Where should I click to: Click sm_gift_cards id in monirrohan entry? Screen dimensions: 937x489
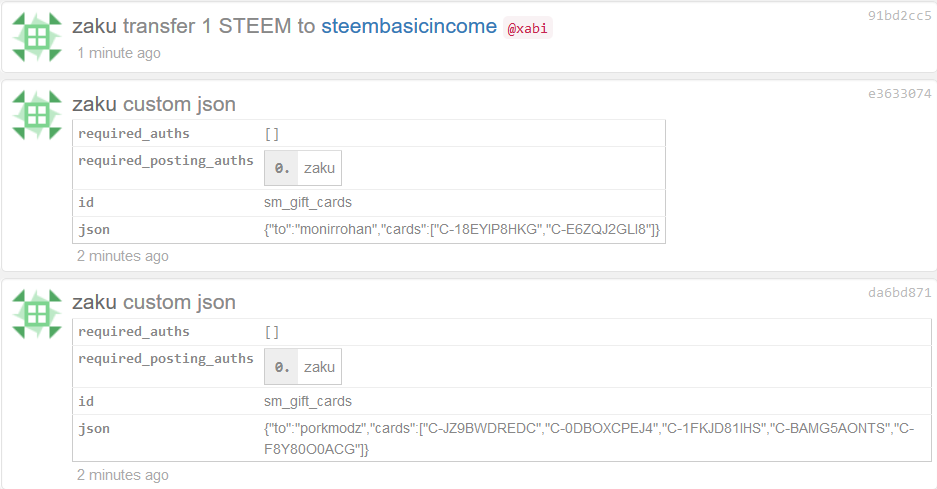tap(308, 203)
